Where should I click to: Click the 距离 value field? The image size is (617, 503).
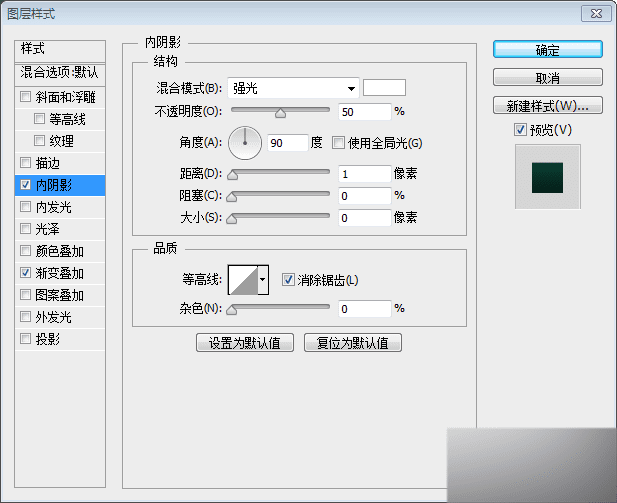click(364, 174)
